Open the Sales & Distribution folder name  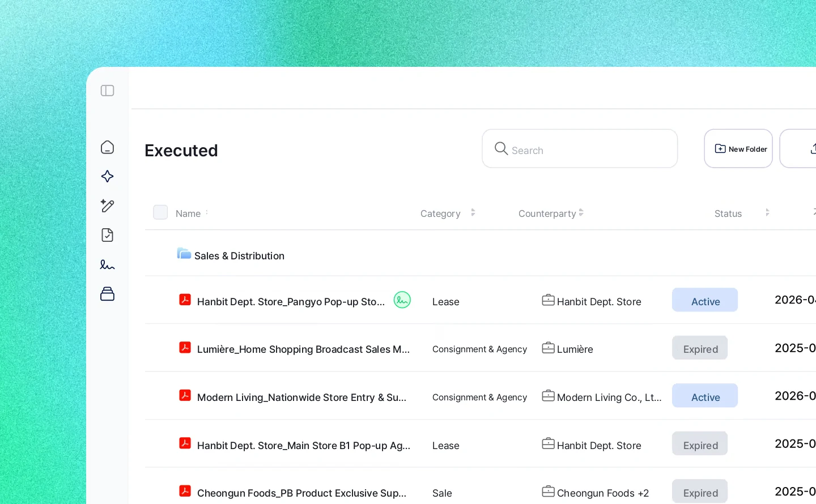click(239, 256)
